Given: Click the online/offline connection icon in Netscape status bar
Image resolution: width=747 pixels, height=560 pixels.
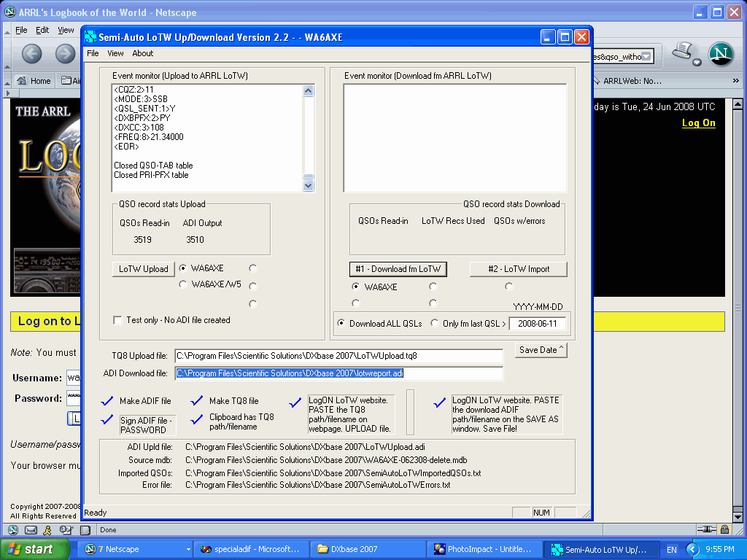Looking at the screenshot, I should coord(706,529).
